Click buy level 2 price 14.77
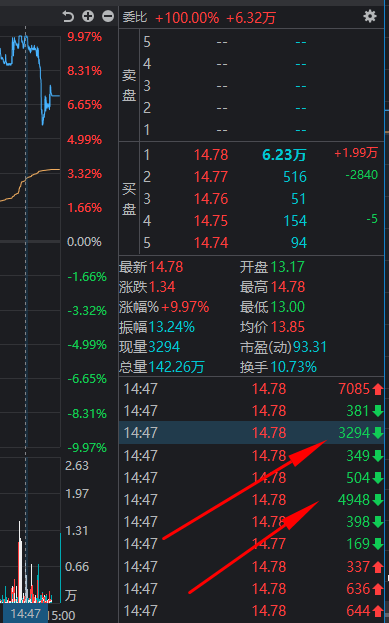This screenshot has width=389, height=623. 211,177
